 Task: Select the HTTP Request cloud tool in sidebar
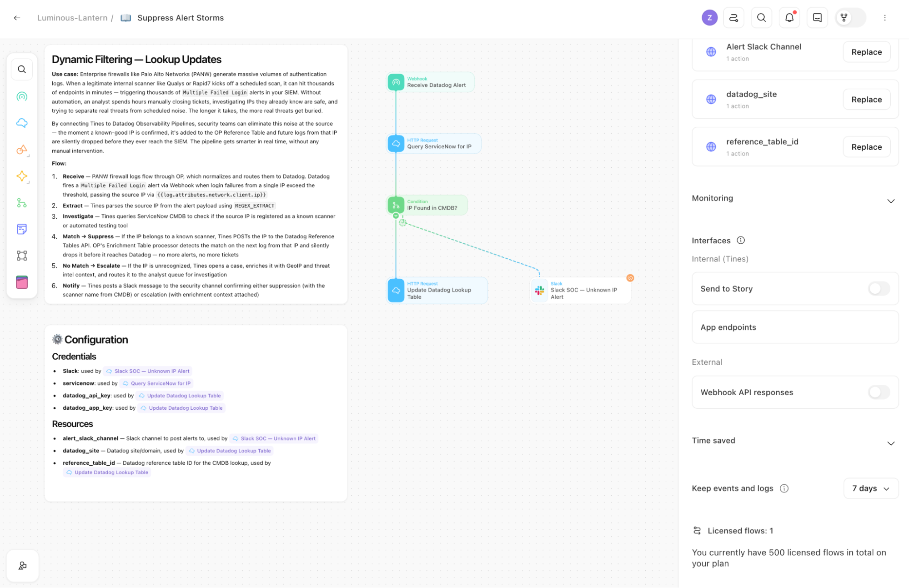(x=22, y=123)
